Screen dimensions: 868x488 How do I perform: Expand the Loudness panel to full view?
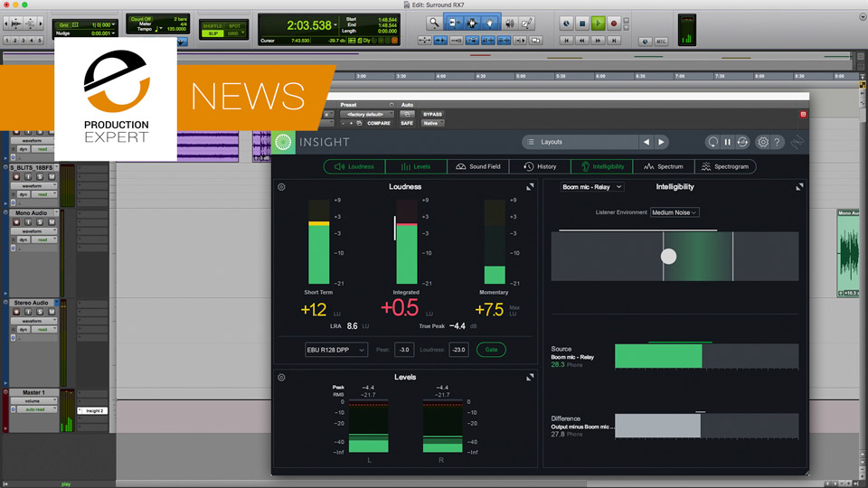click(530, 187)
